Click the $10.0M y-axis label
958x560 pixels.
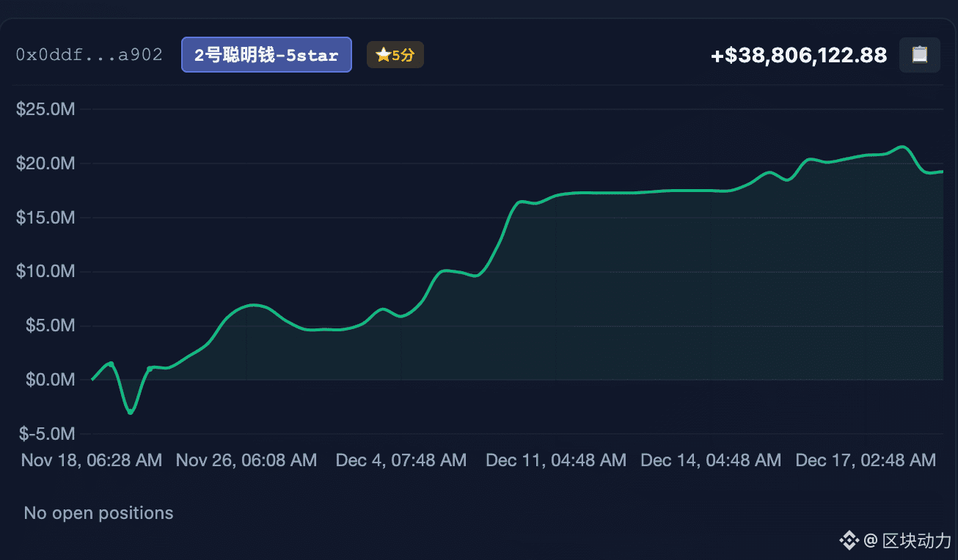45,272
